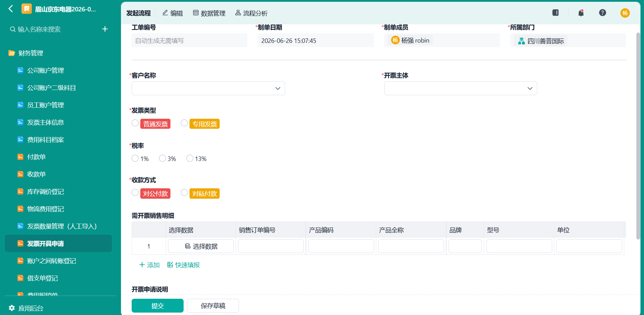
Task: Click the 公司账户二级科目 form icon
Action: tap(20, 88)
